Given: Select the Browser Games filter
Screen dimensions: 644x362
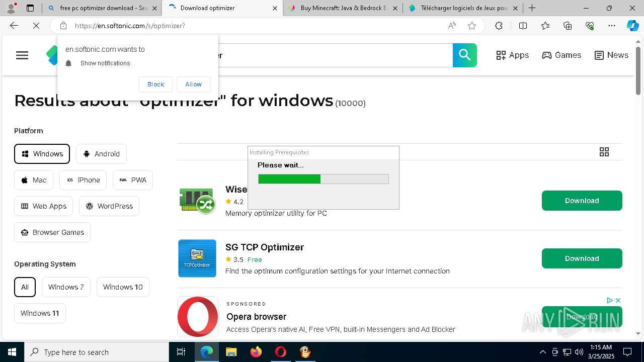Looking at the screenshot, I should (x=52, y=232).
